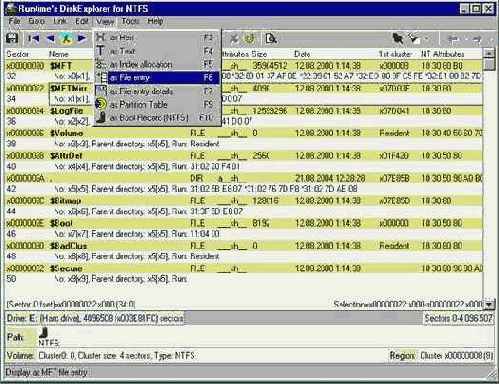Click the vertical scrollbar thumb

489,64
